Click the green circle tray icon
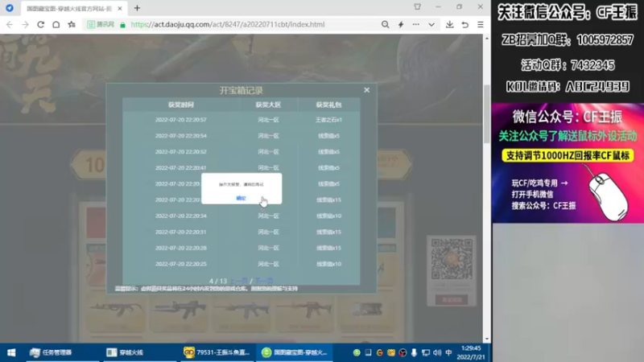644x362 pixels. click(x=357, y=352)
